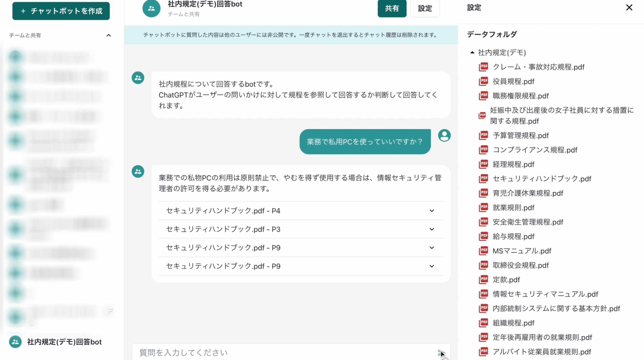This screenshot has height=360, width=644.
Task: Collapse the チームと共有 sidebar section
Action: pyautogui.click(x=109, y=35)
